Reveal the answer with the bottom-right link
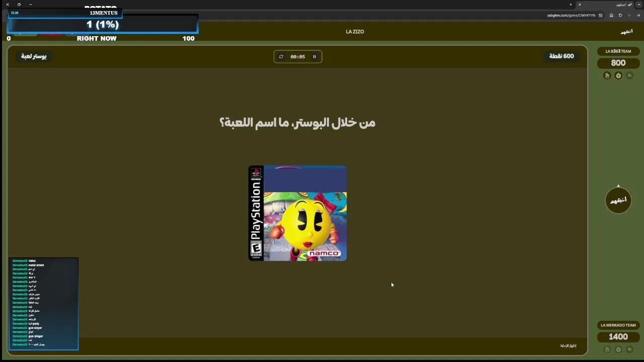Viewport: 644px width, 362px height. point(568,345)
